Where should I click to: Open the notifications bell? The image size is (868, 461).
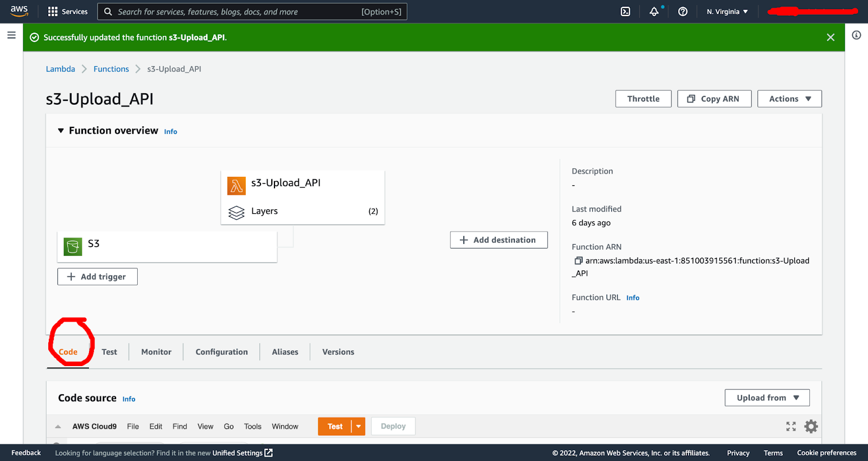654,11
